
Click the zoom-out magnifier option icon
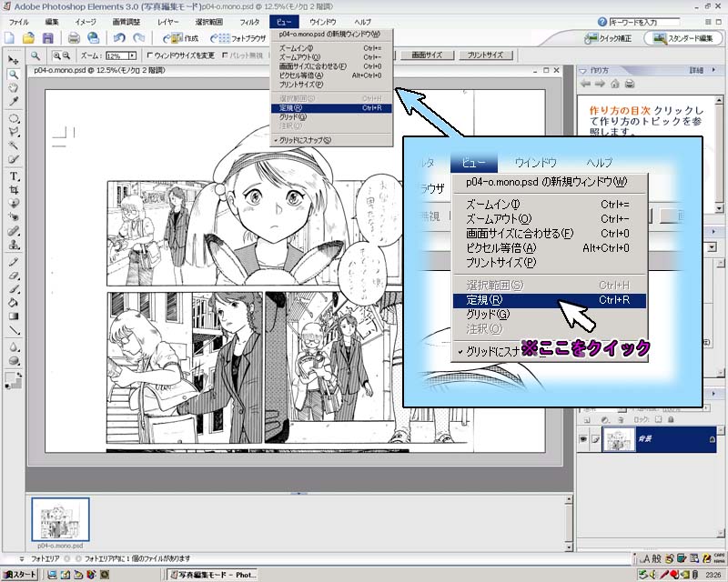coord(66,55)
